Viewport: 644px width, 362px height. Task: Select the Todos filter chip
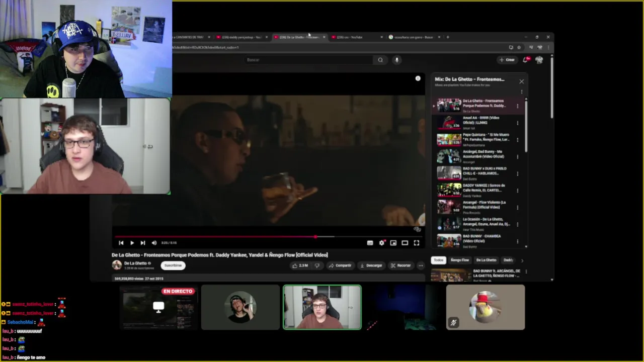click(439, 260)
